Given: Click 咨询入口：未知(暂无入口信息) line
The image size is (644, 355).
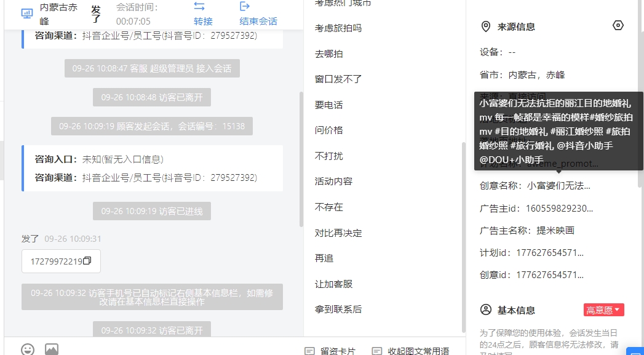Looking at the screenshot, I should (x=99, y=159).
